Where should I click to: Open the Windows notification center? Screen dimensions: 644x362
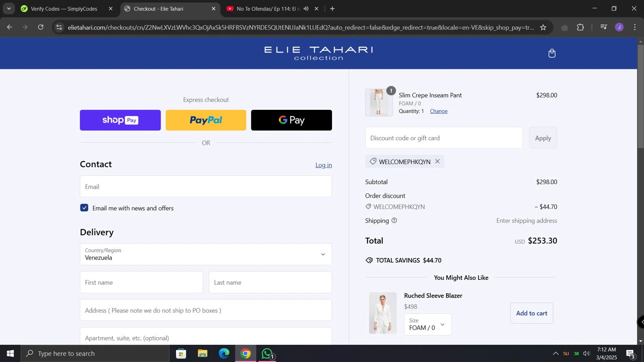click(631, 354)
